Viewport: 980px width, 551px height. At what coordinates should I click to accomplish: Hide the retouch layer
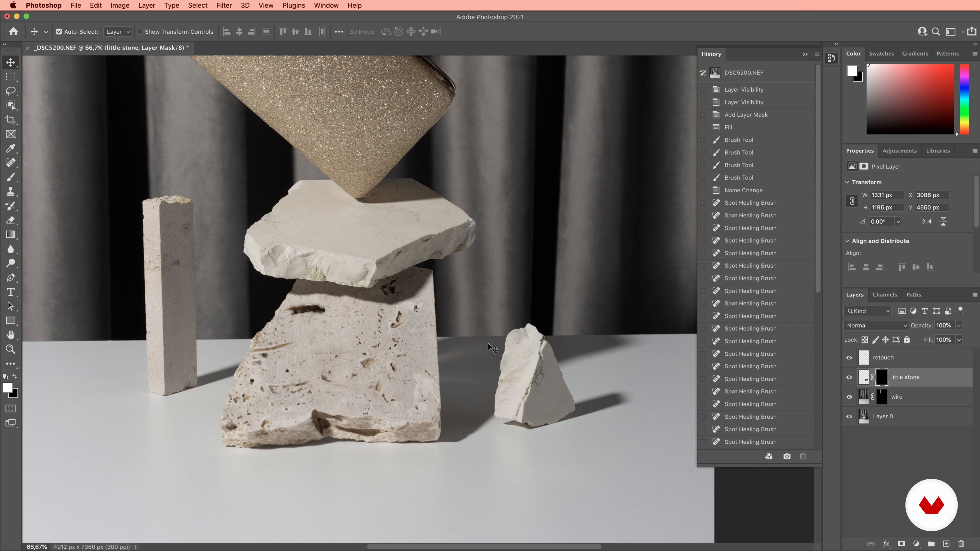849,358
